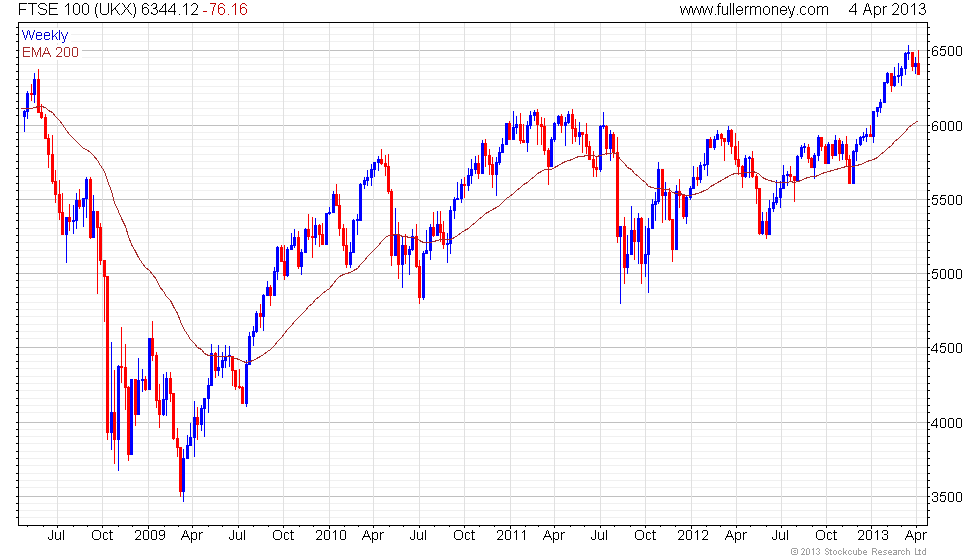The height and width of the screenshot is (560, 980).
Task: Click the 5000 price axis label
Action: pyautogui.click(x=946, y=274)
